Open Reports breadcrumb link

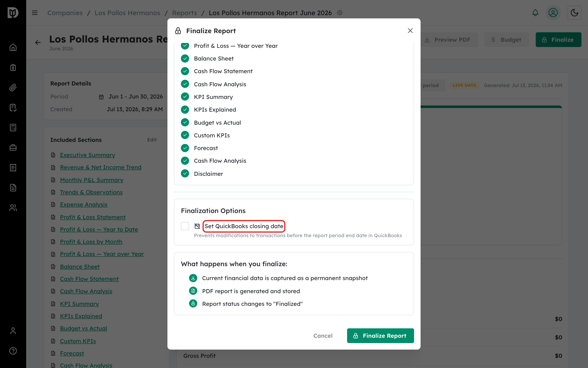pyautogui.click(x=184, y=13)
